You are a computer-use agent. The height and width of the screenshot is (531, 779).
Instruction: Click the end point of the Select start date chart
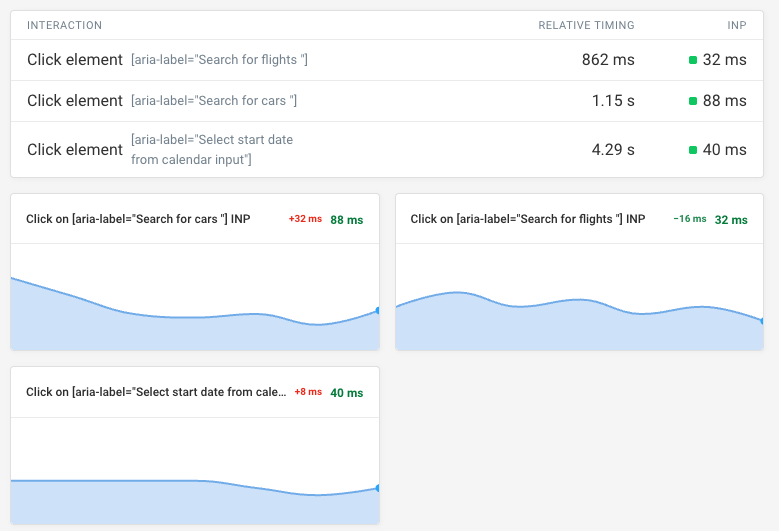[x=378, y=488]
